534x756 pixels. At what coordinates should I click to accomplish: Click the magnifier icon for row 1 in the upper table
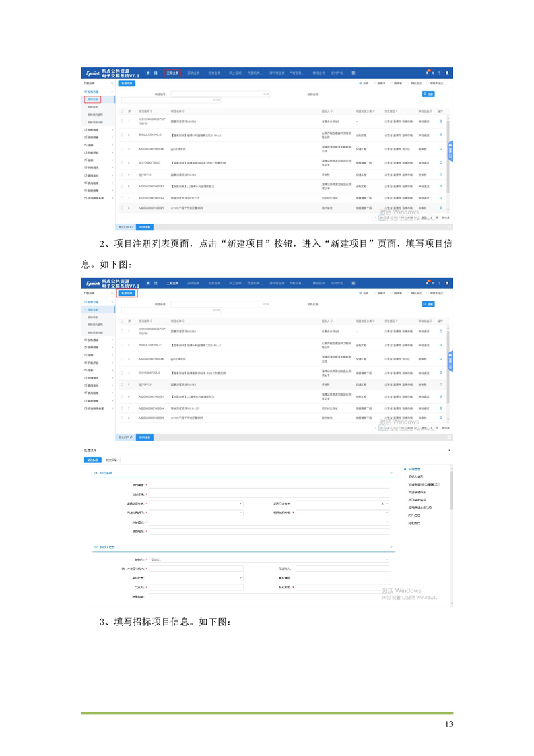[440, 122]
